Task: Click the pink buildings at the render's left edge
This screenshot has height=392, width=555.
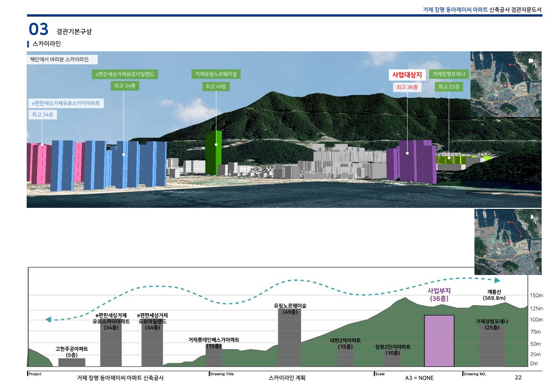Action: click(37, 163)
